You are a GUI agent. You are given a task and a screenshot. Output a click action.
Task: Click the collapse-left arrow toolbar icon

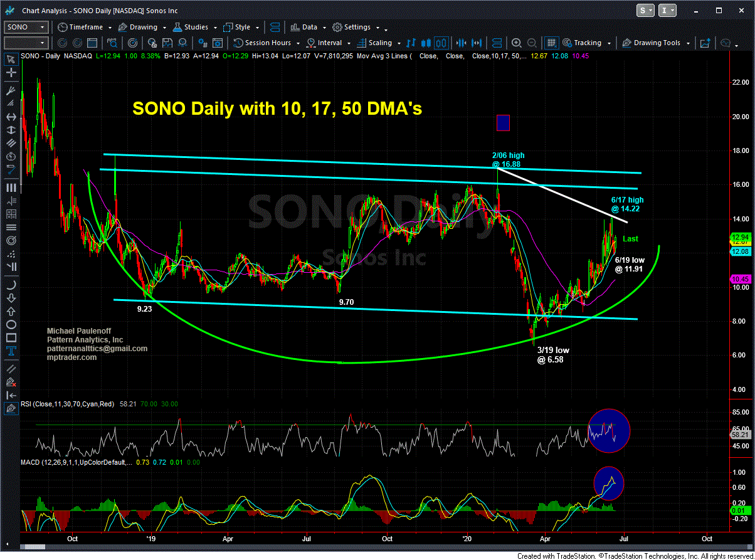11,395
